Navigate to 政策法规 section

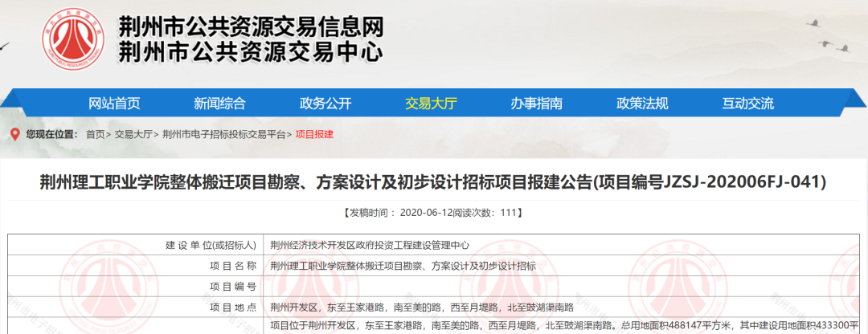[x=642, y=103]
